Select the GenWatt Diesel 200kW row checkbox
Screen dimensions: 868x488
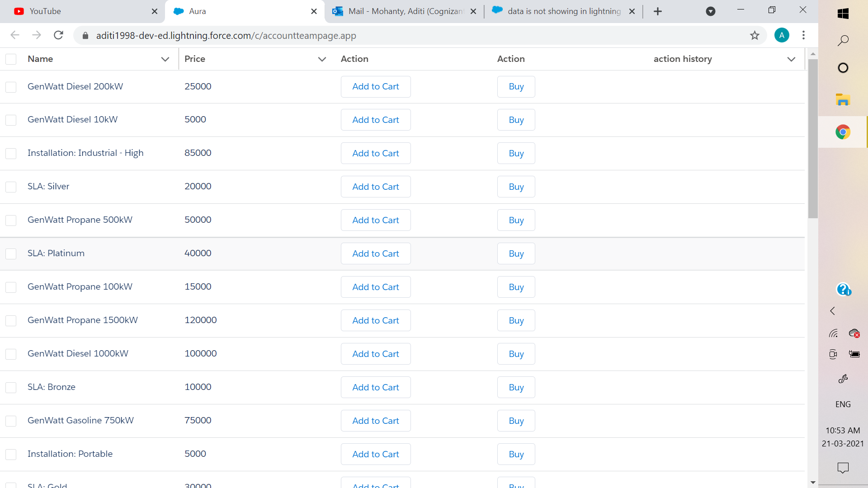[x=11, y=87]
